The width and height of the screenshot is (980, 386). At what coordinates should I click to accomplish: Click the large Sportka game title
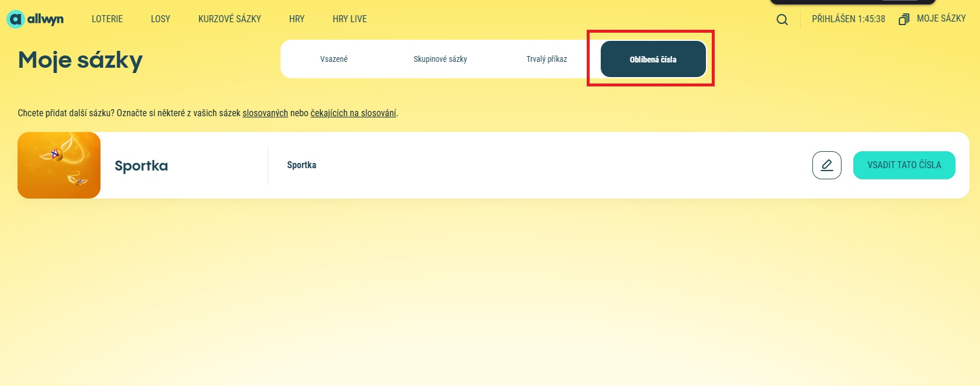[x=141, y=166]
